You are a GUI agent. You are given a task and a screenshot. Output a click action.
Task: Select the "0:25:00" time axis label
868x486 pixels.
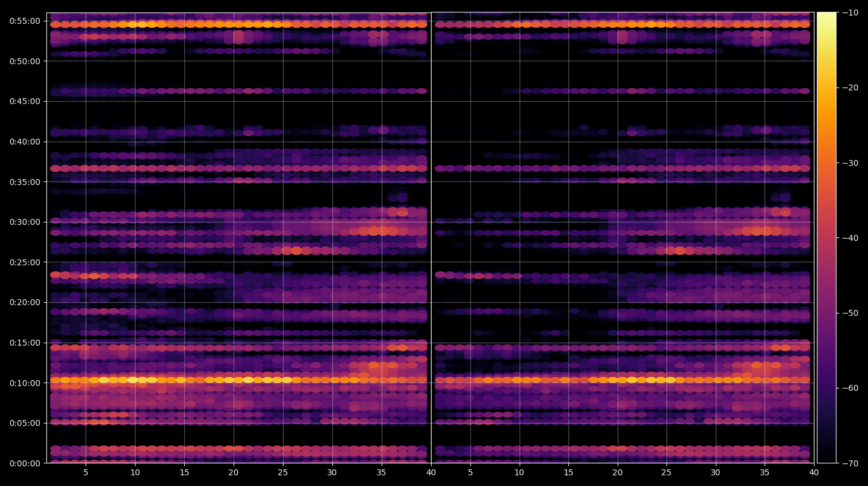pos(25,262)
